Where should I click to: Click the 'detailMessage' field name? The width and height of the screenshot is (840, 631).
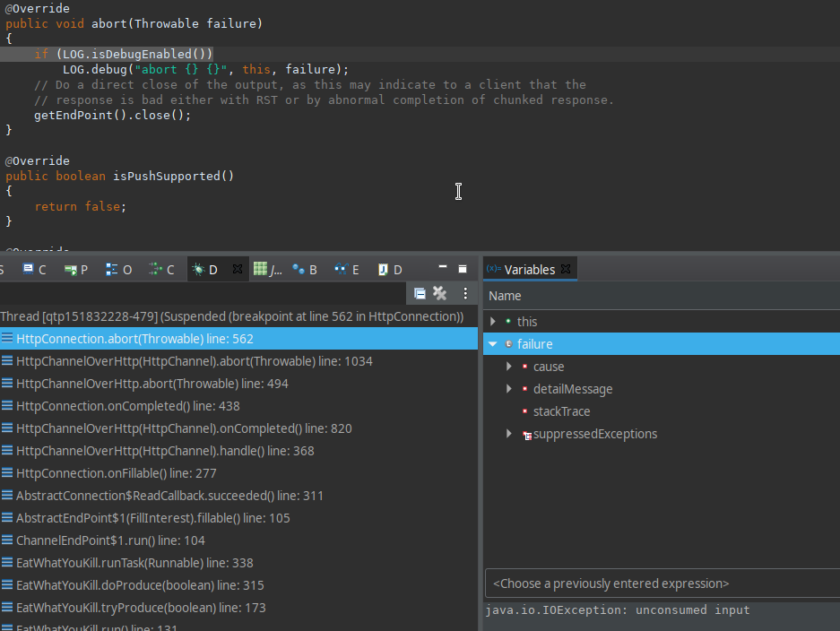click(573, 389)
